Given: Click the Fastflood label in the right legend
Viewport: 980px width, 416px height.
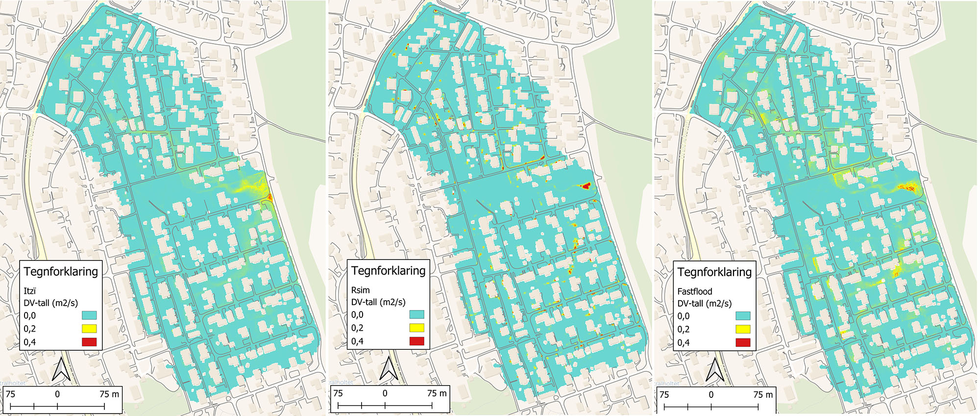Looking at the screenshot, I should click(x=695, y=291).
